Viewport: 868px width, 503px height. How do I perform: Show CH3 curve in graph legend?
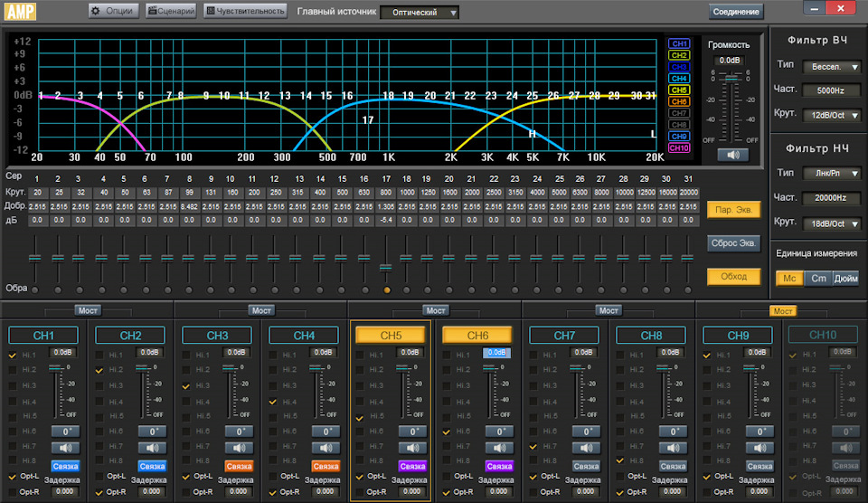[679, 66]
